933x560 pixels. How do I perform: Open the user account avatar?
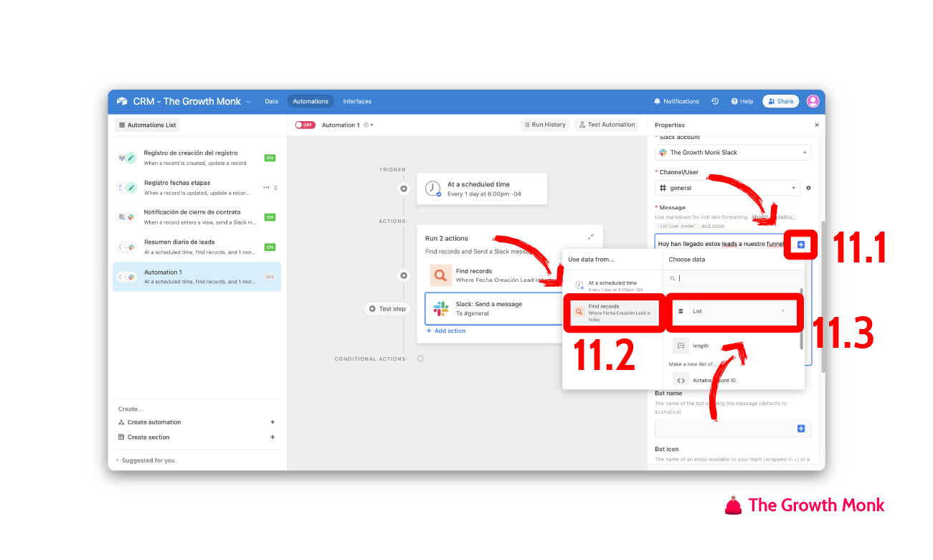pyautogui.click(x=813, y=101)
